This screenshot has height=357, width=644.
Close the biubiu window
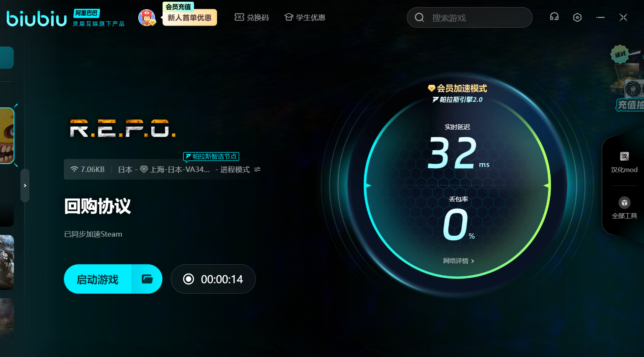[x=623, y=17]
